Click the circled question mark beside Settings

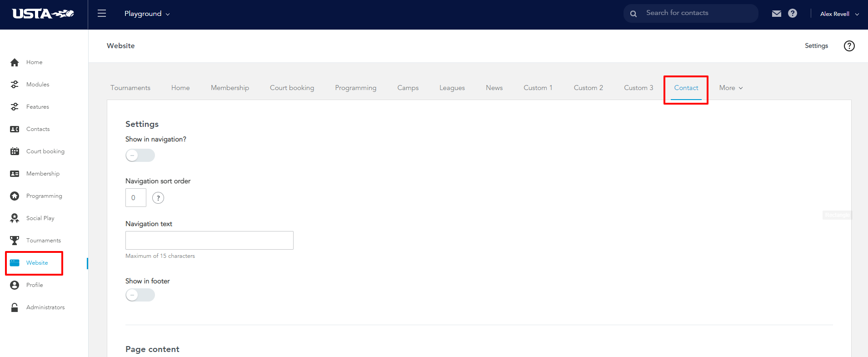coord(849,46)
